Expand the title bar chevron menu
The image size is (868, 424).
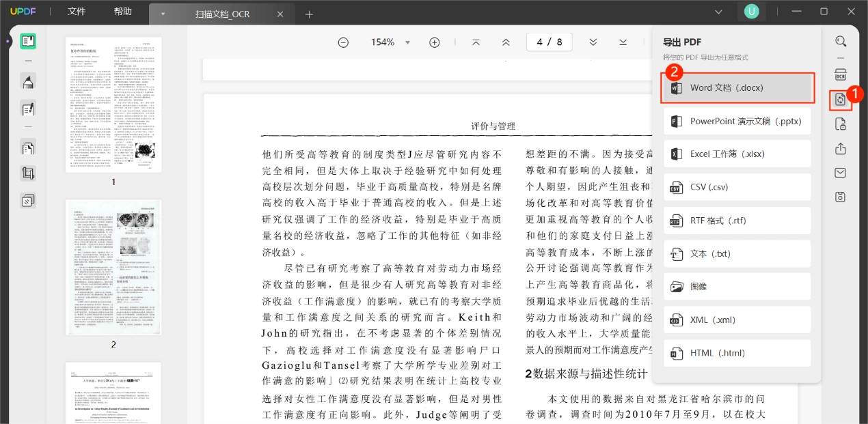click(x=718, y=12)
